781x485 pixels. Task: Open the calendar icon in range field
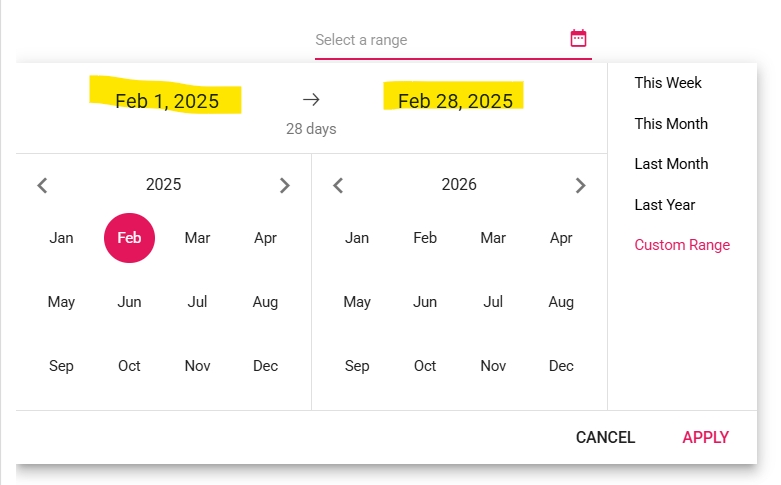point(578,39)
